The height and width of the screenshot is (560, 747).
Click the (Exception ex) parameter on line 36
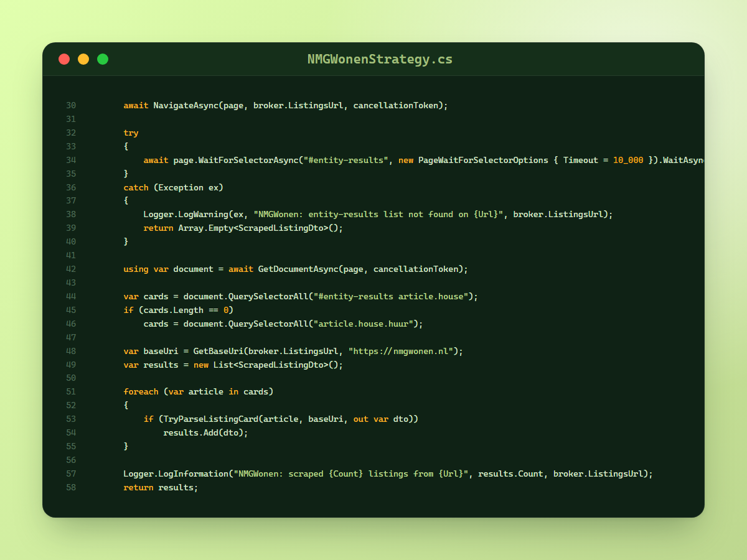point(188,187)
